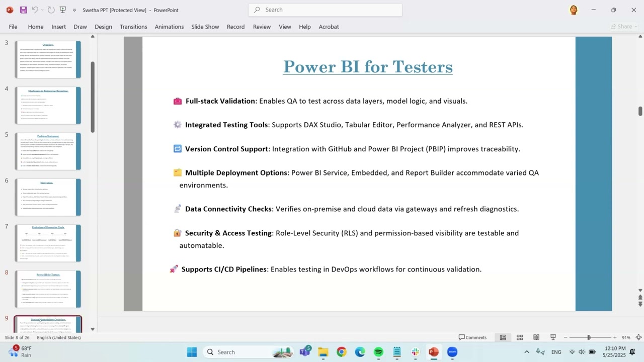Viewport: 644px width, 362px height.
Task: Zoom out using the minus button
Action: (x=566, y=337)
